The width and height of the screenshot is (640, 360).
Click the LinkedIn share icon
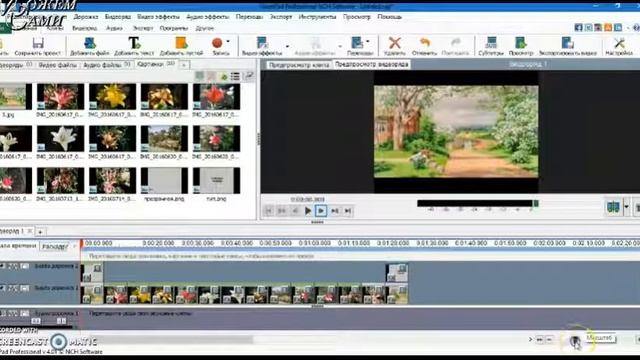point(618,27)
